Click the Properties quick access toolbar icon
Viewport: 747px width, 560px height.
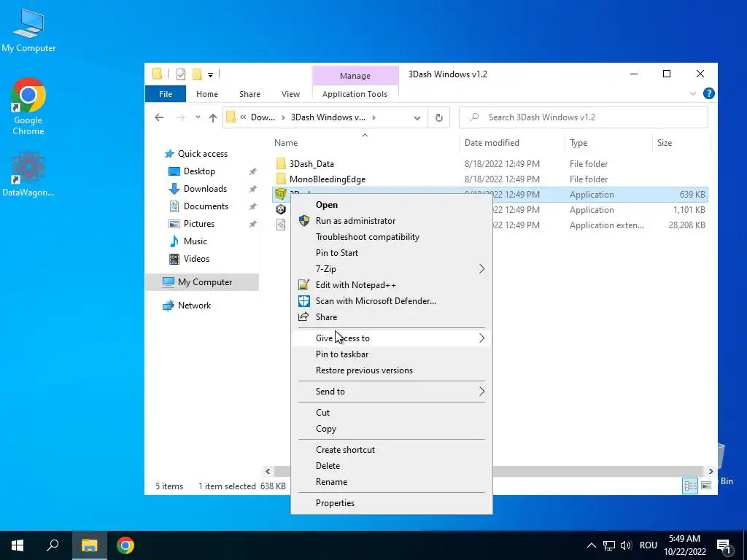pos(181,74)
